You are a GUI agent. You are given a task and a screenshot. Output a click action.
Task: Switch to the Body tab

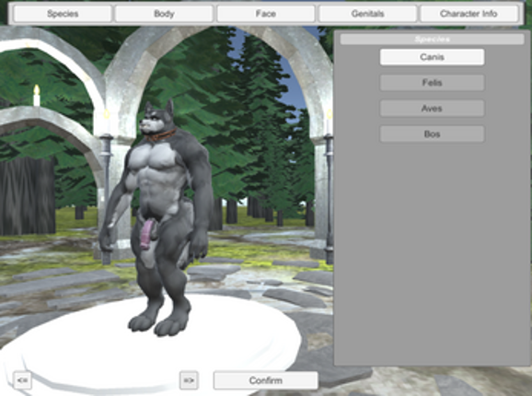[164, 14]
